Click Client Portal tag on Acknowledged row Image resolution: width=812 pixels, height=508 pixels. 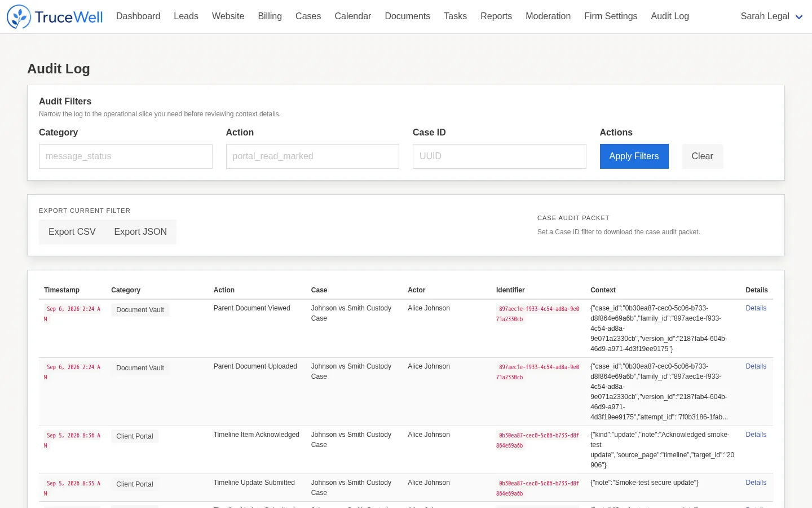135,436
